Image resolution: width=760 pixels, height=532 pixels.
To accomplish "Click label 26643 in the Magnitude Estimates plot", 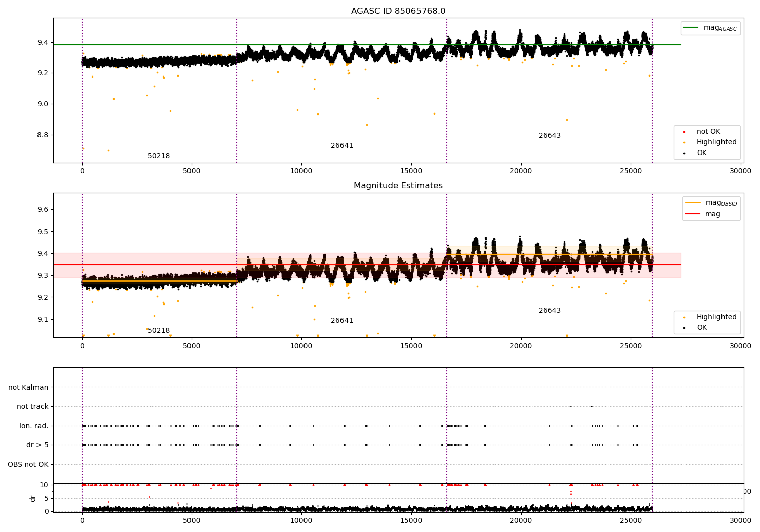I will click(550, 311).
